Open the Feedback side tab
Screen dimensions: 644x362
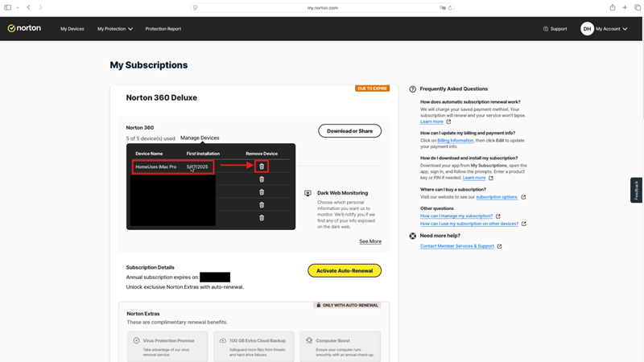(x=636, y=190)
